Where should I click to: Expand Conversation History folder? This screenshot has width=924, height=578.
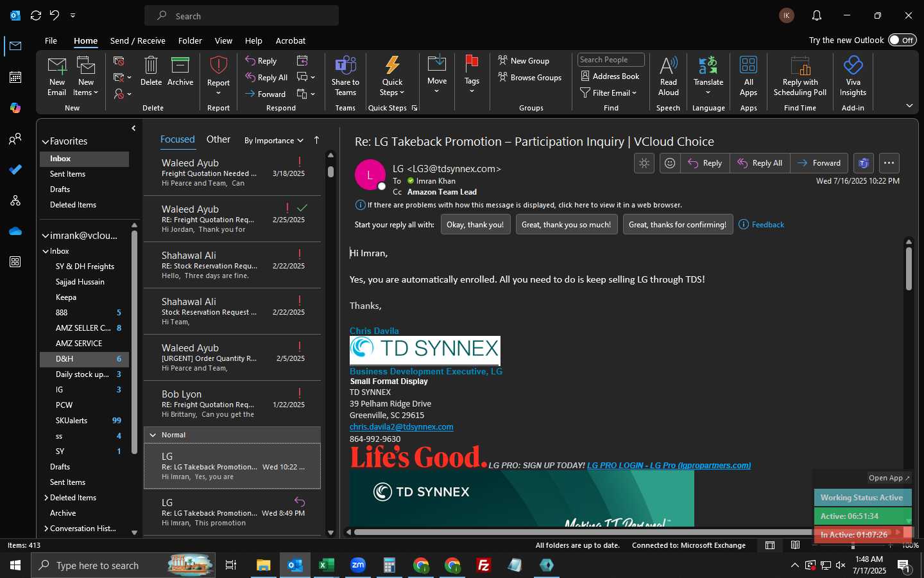coord(46,529)
